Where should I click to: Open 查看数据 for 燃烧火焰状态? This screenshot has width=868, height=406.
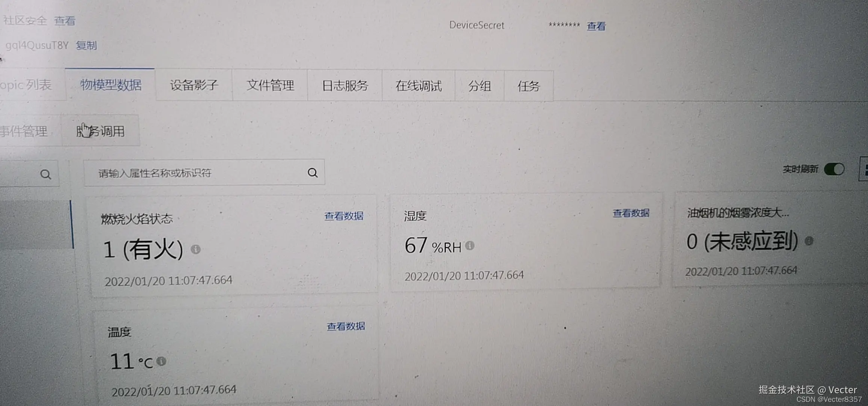[343, 215]
